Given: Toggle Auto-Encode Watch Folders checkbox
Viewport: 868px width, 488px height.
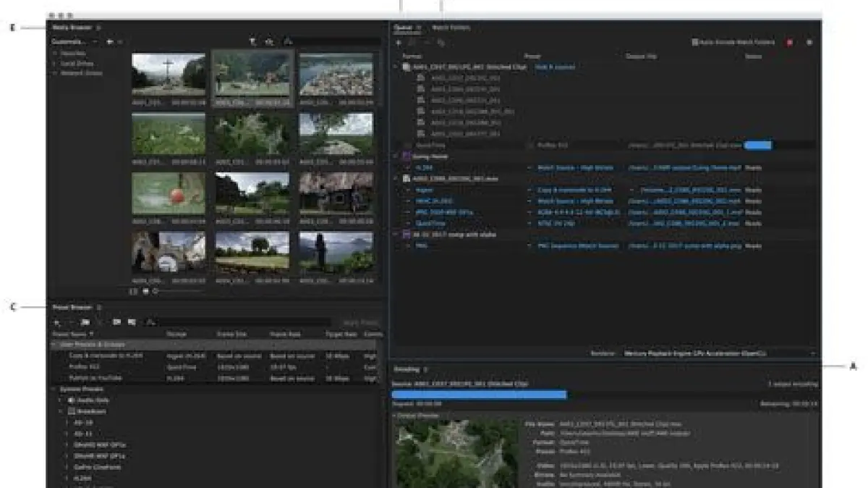Looking at the screenshot, I should click(695, 43).
